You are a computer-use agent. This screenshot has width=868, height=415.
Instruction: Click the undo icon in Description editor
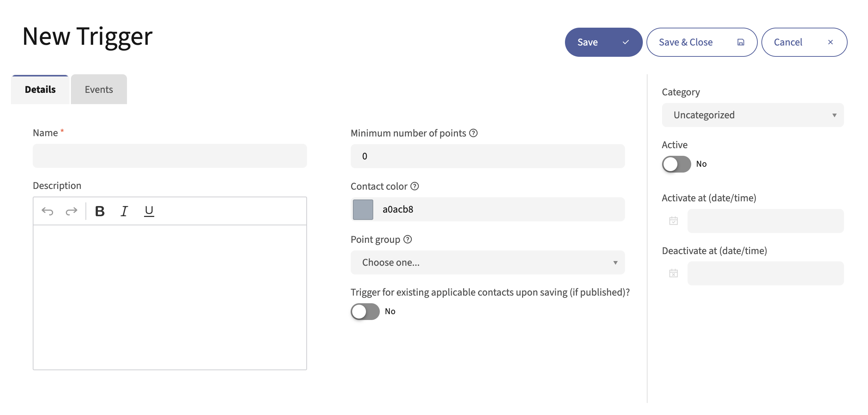pos(48,211)
